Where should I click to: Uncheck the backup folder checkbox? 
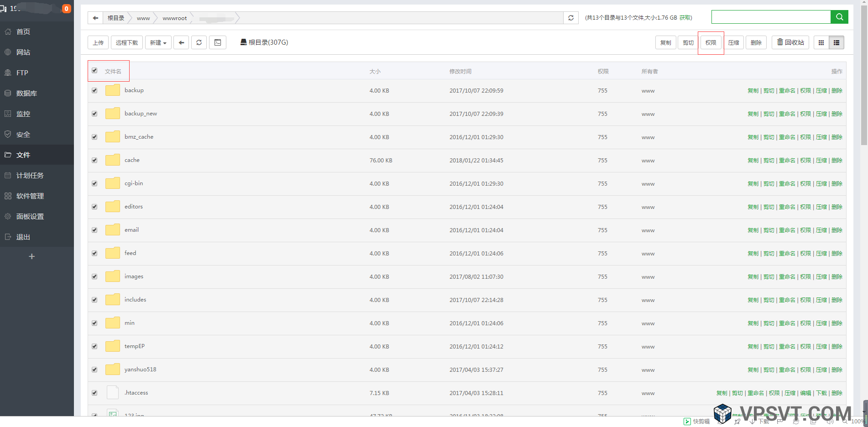point(94,90)
